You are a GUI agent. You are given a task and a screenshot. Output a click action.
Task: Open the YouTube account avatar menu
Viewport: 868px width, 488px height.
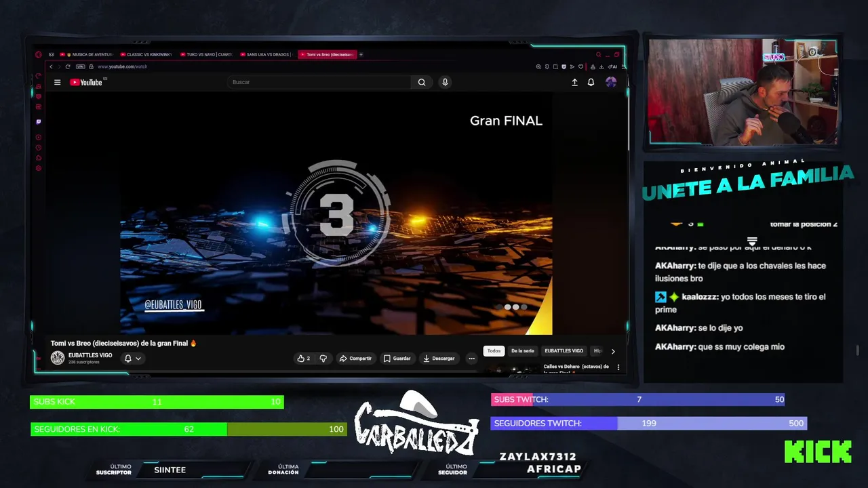pyautogui.click(x=611, y=82)
